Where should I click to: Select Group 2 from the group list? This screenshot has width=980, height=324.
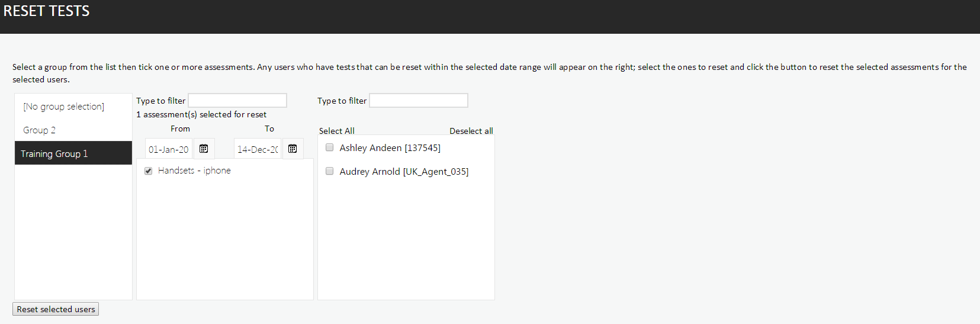(x=39, y=130)
